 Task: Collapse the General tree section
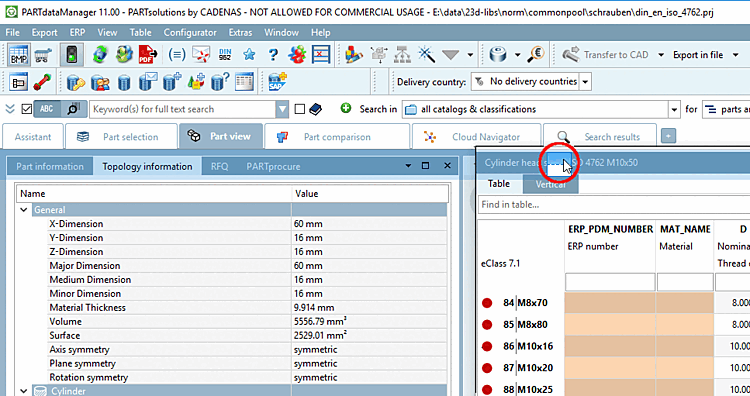point(23,209)
